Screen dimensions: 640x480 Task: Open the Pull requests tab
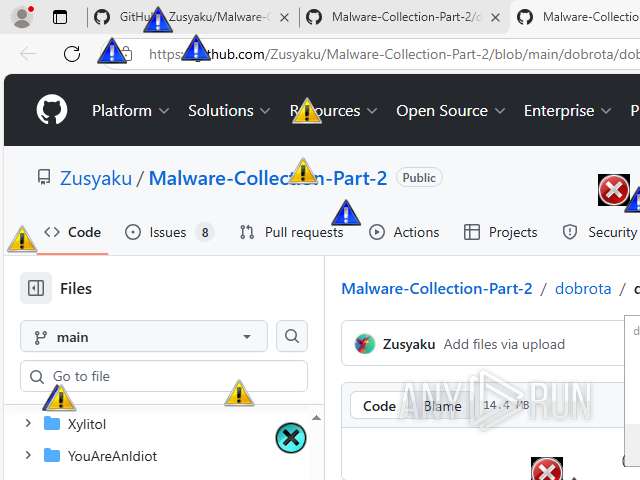coord(291,232)
